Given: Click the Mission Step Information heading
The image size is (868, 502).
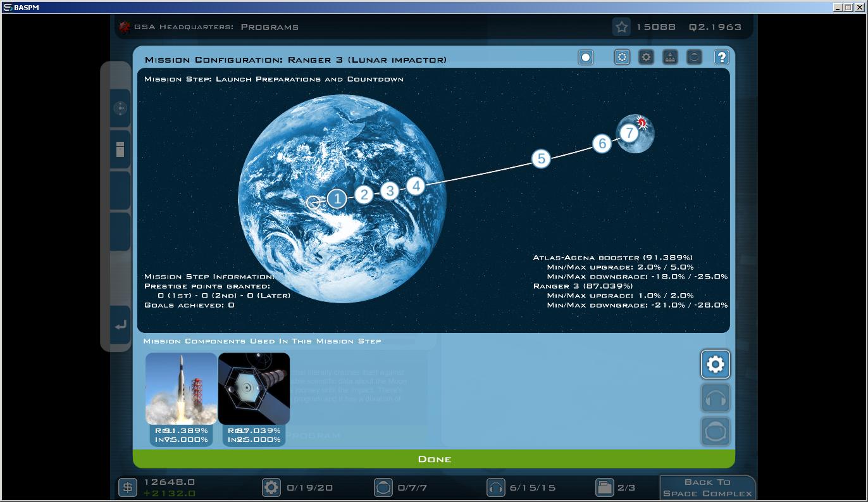Looking at the screenshot, I should coord(209,277).
